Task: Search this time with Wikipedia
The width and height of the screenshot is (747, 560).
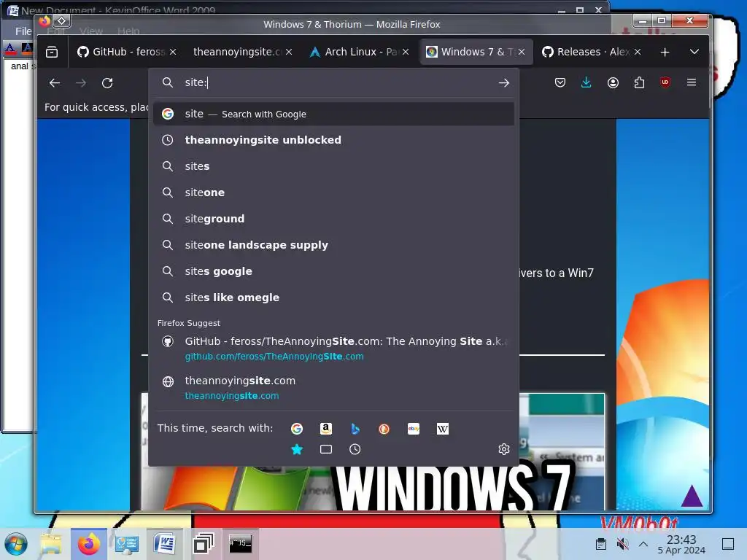Action: (x=443, y=429)
